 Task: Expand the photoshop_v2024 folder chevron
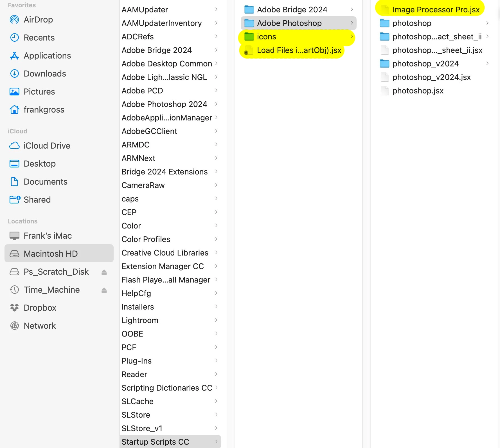[x=487, y=63]
